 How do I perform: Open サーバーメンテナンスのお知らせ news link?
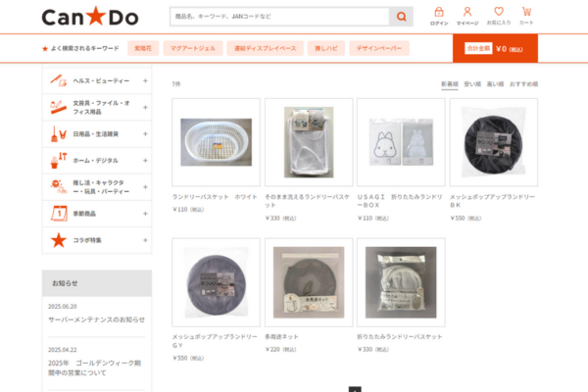(96, 319)
